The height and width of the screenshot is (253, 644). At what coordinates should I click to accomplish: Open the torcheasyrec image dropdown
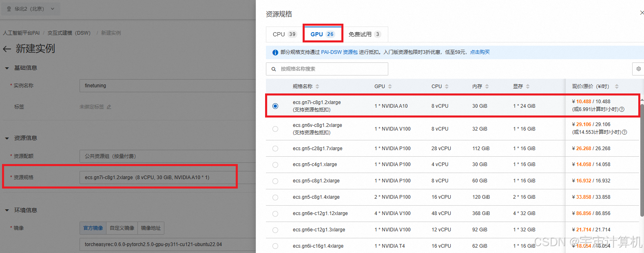pos(168,244)
